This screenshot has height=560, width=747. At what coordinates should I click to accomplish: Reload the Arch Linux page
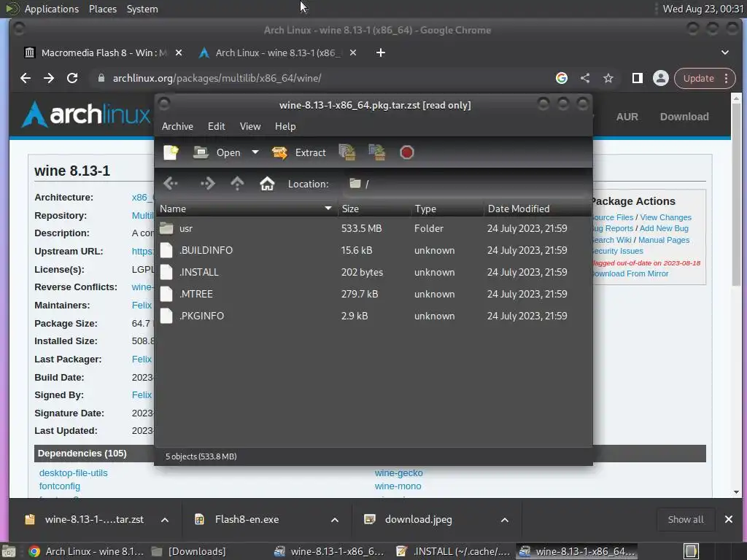tap(72, 78)
